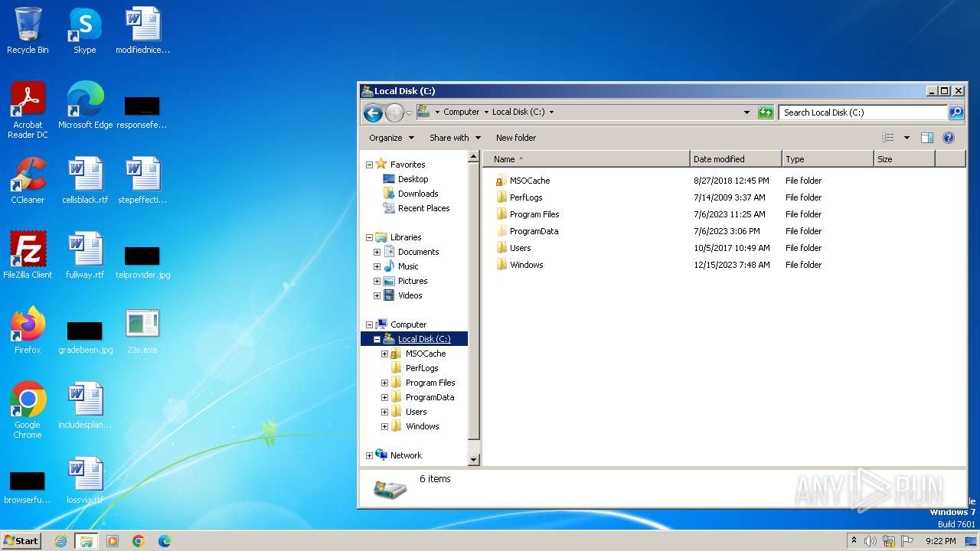Select Windows folder in file list

click(526, 265)
